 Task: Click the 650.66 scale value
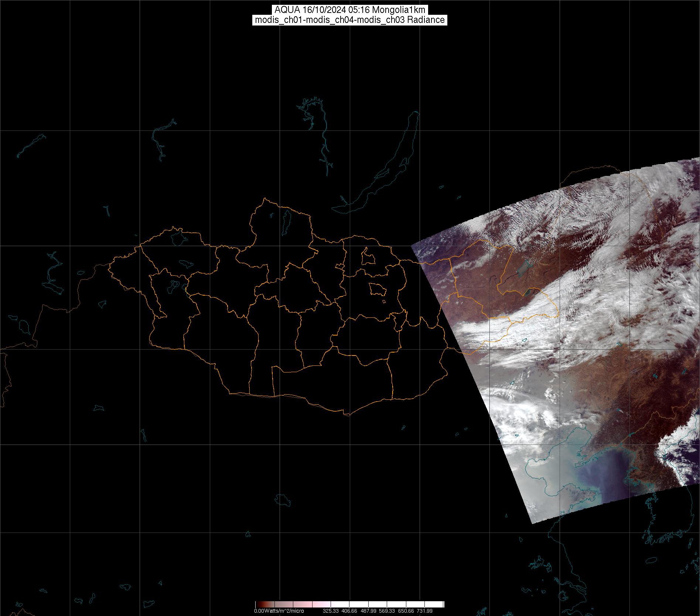tap(406, 611)
